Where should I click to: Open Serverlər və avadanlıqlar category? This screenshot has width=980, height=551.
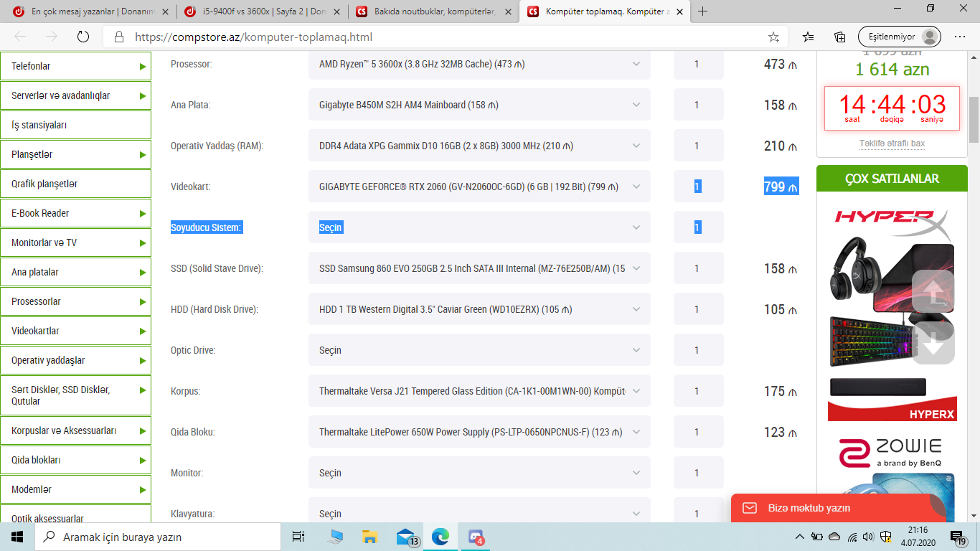[x=75, y=95]
